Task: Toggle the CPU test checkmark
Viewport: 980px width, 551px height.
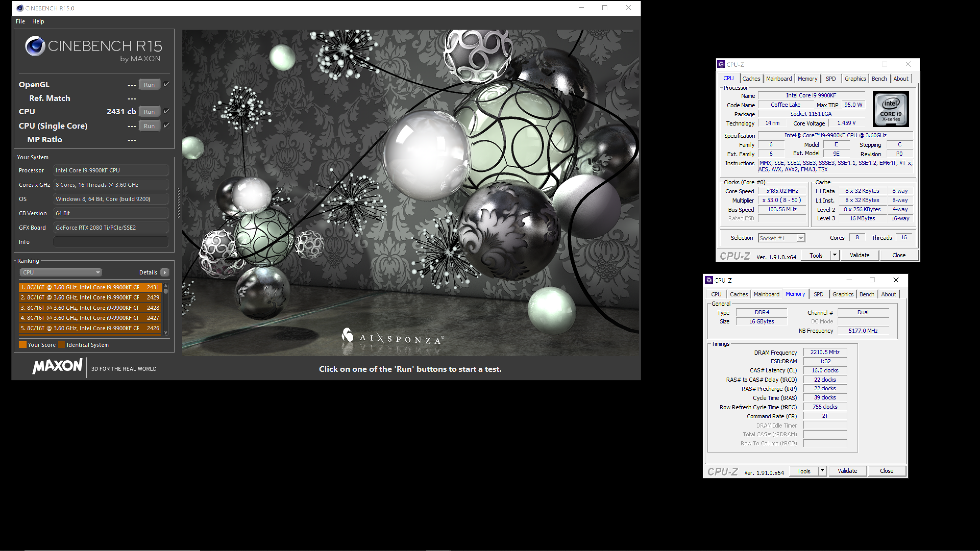Action: 166,111
